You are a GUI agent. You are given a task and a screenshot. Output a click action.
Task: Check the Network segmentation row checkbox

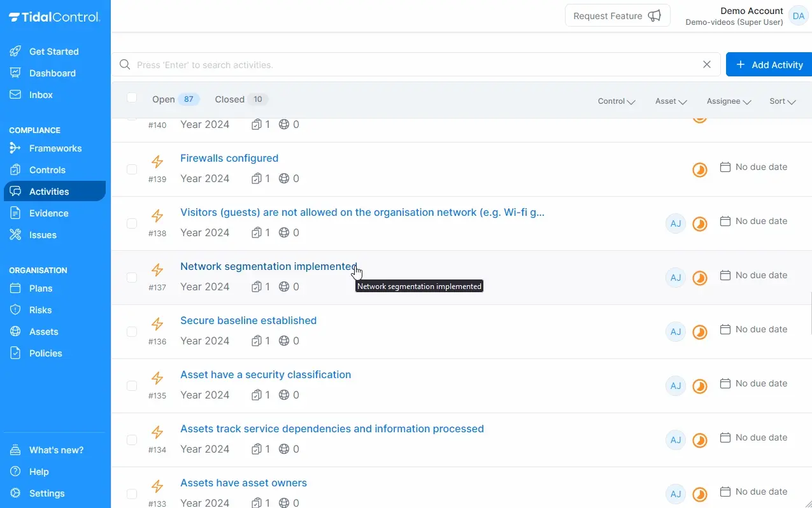coord(132,278)
